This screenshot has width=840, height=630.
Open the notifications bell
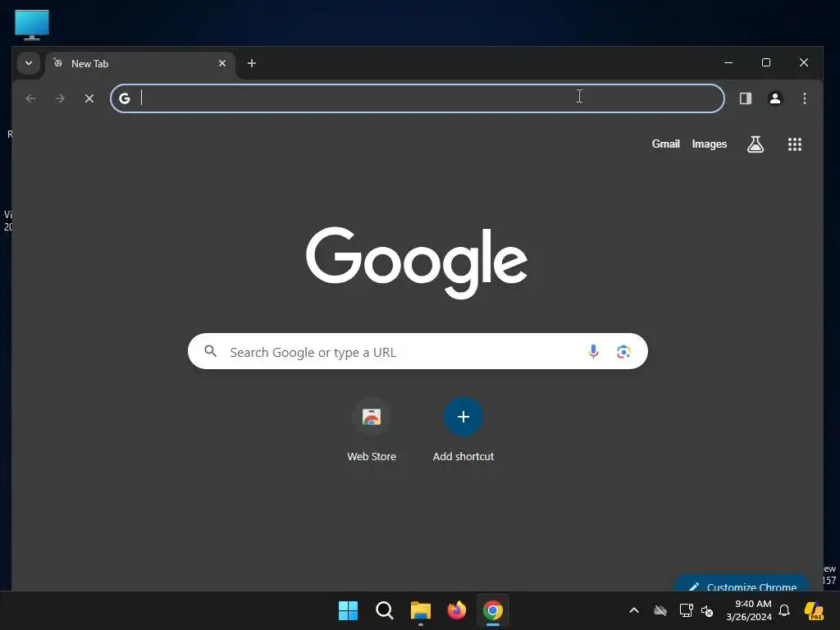click(x=784, y=610)
